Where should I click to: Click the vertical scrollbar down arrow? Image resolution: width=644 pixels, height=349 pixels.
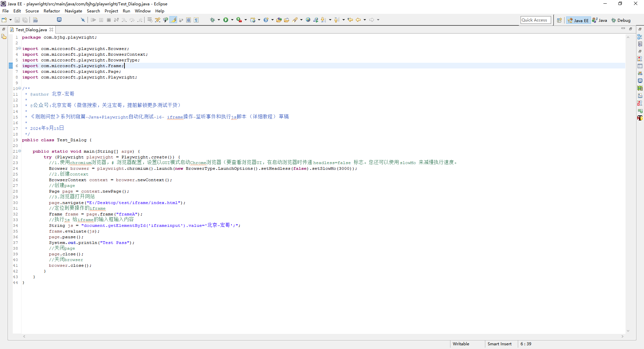pos(628,331)
